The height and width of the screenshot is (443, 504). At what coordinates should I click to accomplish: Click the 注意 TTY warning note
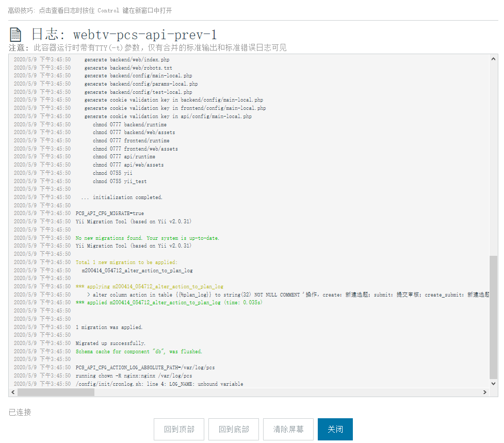[x=148, y=48]
